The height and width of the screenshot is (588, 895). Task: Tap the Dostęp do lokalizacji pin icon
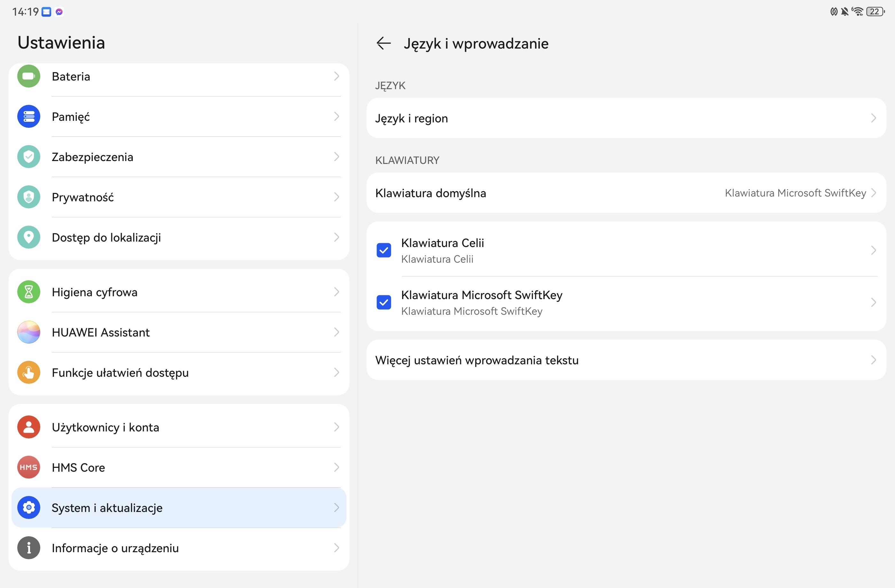click(x=28, y=237)
